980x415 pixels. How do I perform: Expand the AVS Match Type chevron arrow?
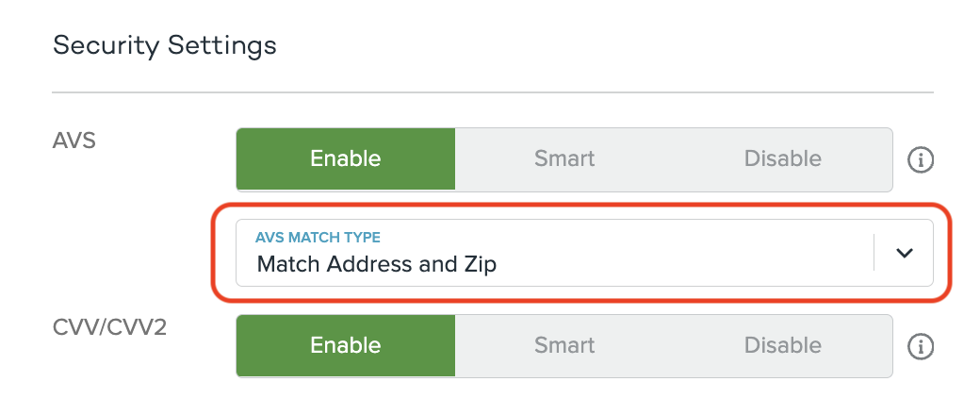coord(905,253)
